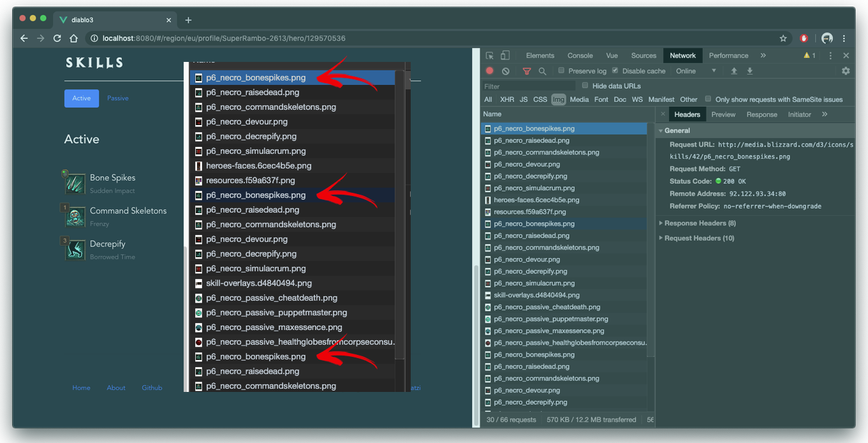Select the DevTools inspect element picker icon
Image resolution: width=868 pixels, height=443 pixels.
pos(490,56)
